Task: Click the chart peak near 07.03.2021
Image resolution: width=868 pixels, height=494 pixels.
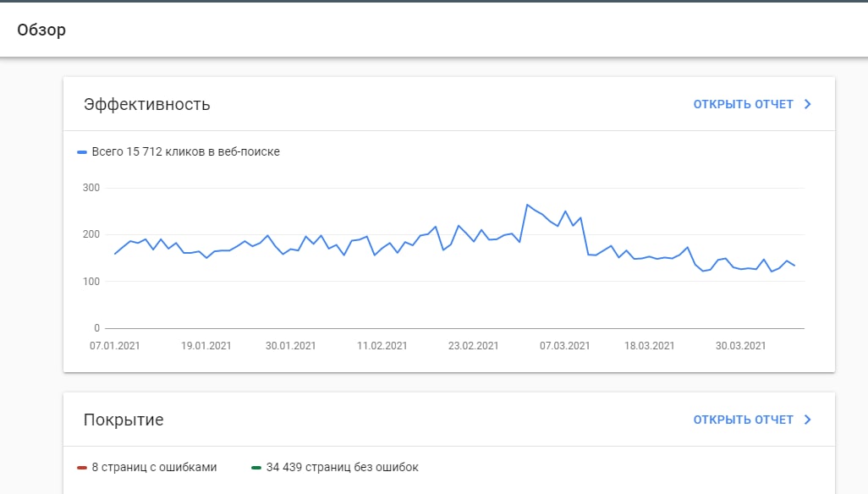Action: (528, 205)
